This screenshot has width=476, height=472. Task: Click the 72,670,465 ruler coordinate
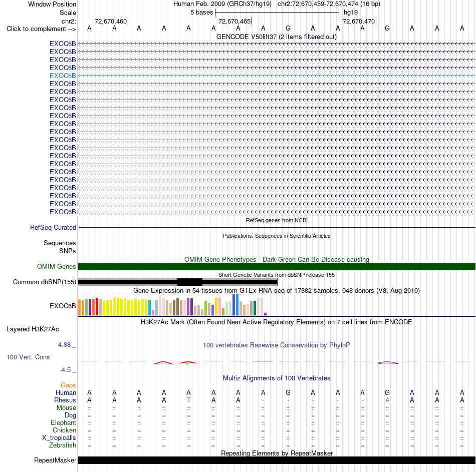[234, 21]
